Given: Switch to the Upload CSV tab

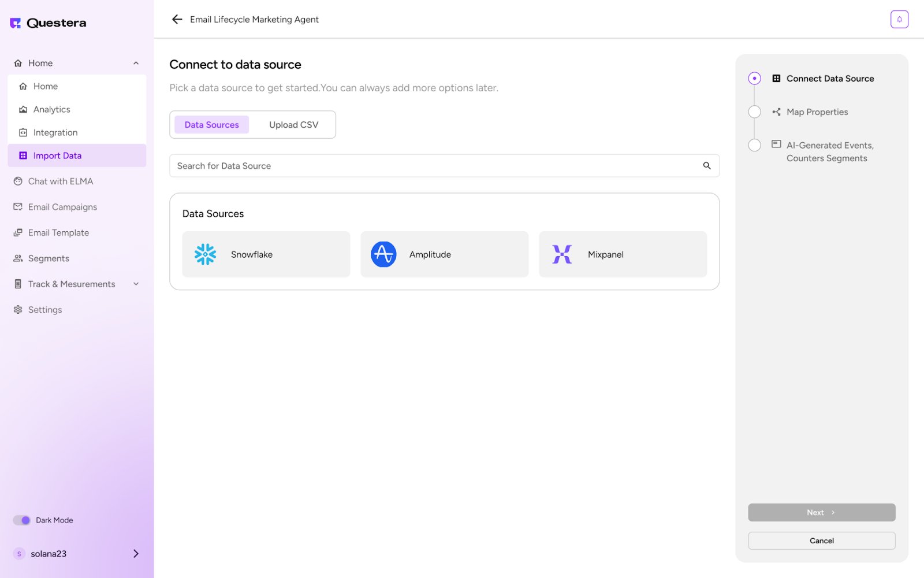Looking at the screenshot, I should [x=293, y=125].
